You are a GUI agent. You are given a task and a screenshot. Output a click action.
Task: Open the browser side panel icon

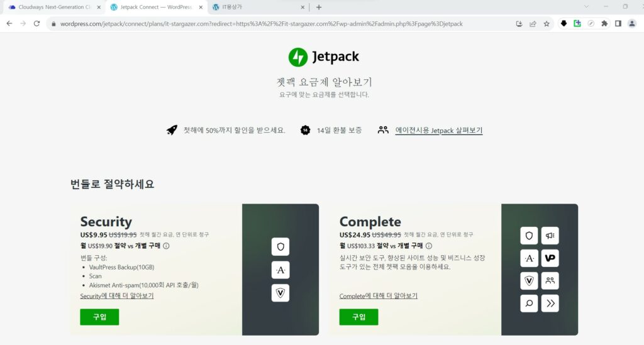tap(618, 24)
